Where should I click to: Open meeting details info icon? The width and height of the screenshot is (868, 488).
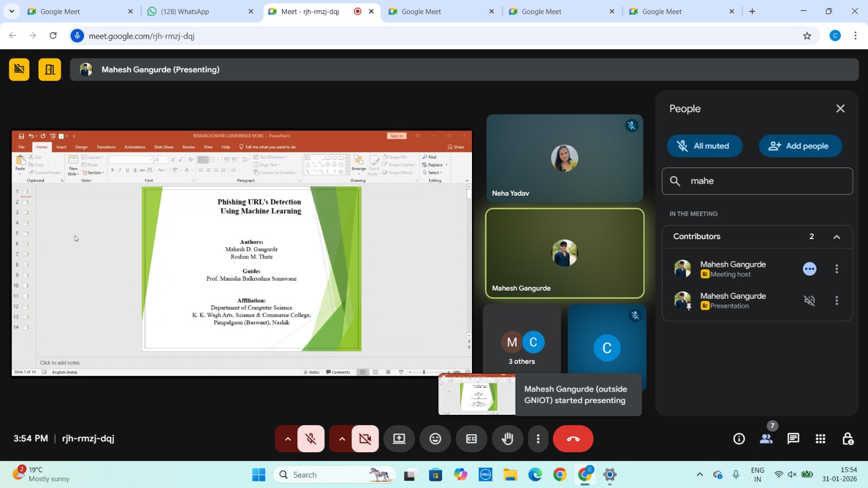pyautogui.click(x=739, y=439)
